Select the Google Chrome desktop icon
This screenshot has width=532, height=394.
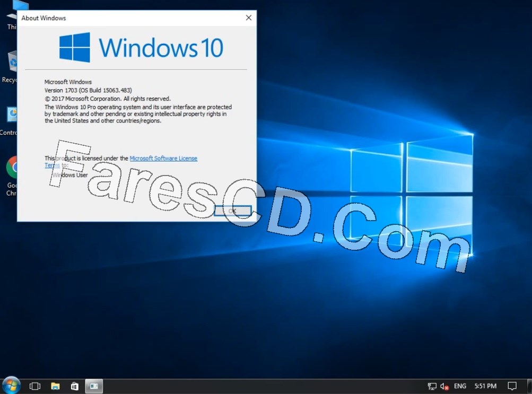pyautogui.click(x=11, y=176)
